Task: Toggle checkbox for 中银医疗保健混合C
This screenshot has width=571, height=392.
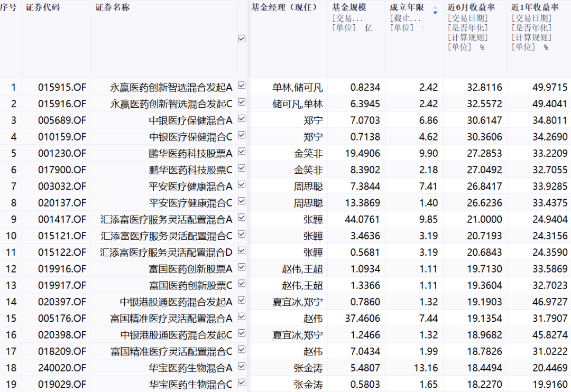Action: 242,135
